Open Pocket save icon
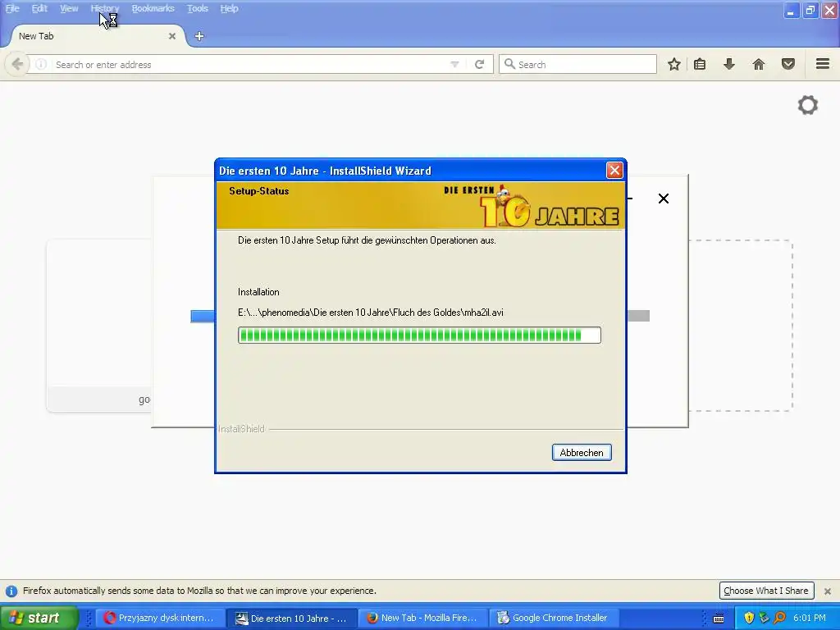 [788, 64]
